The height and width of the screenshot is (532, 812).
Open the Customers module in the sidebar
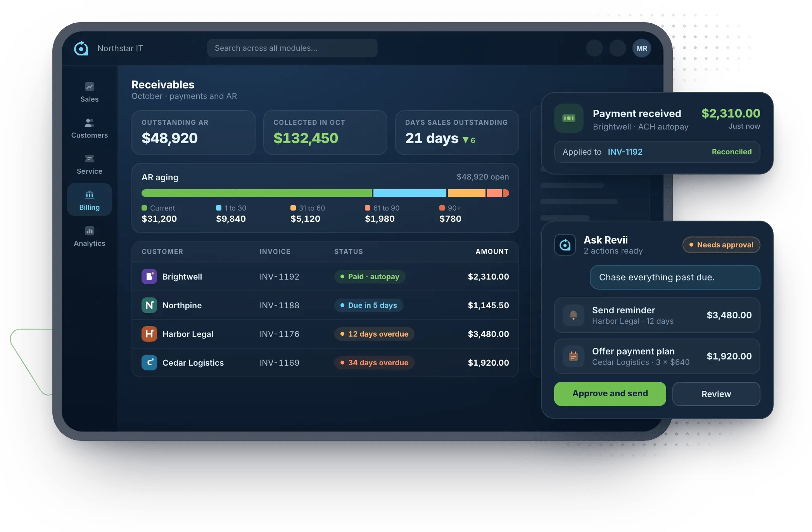(89, 128)
